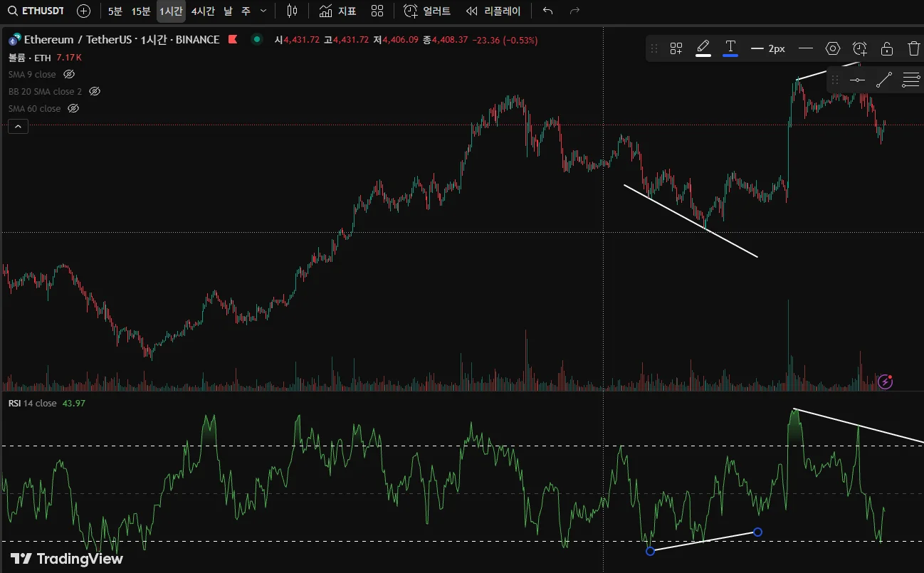
Task: Open symbol search for ETHUSDT
Action: (x=36, y=11)
